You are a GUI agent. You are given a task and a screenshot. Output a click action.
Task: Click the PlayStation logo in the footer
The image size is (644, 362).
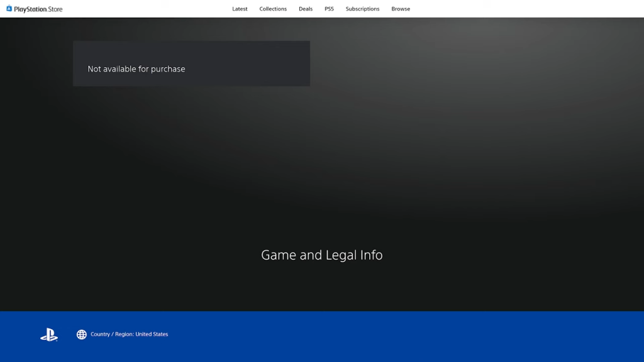pyautogui.click(x=49, y=334)
